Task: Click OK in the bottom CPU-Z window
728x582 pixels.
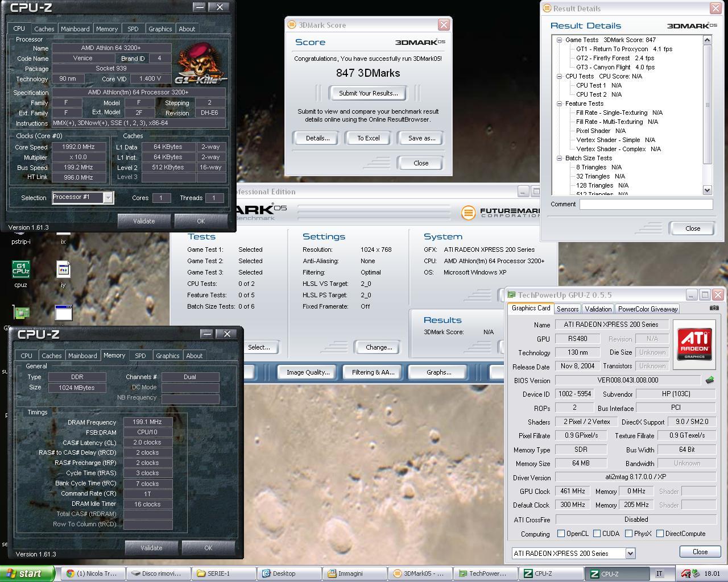Action: pos(208,548)
